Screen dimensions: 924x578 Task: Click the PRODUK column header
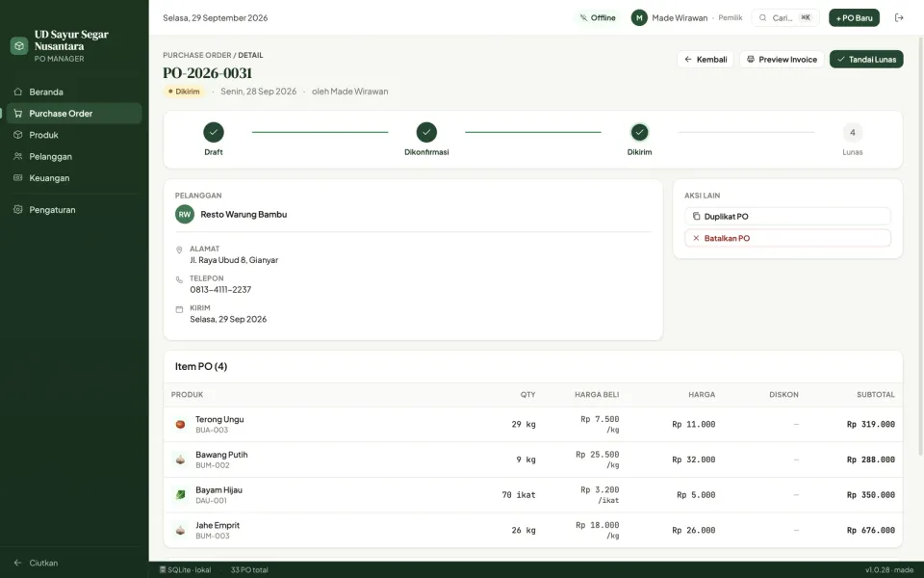tap(187, 395)
